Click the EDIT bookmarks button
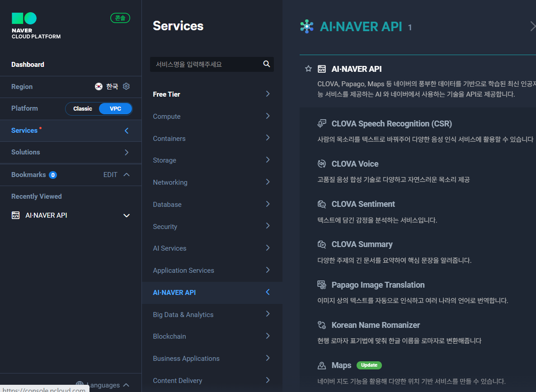Image resolution: width=536 pixels, height=392 pixels. point(110,174)
